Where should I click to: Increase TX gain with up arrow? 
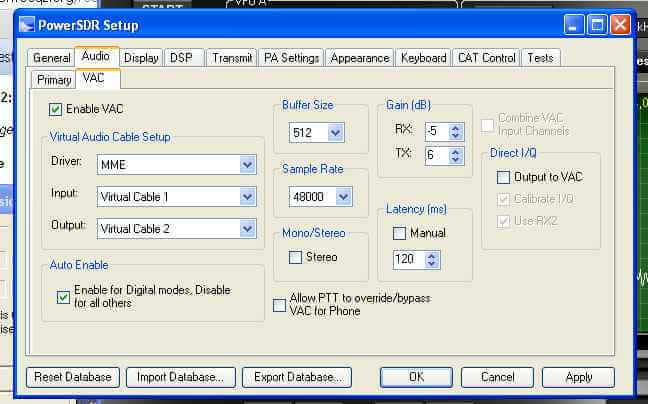pyautogui.click(x=456, y=152)
